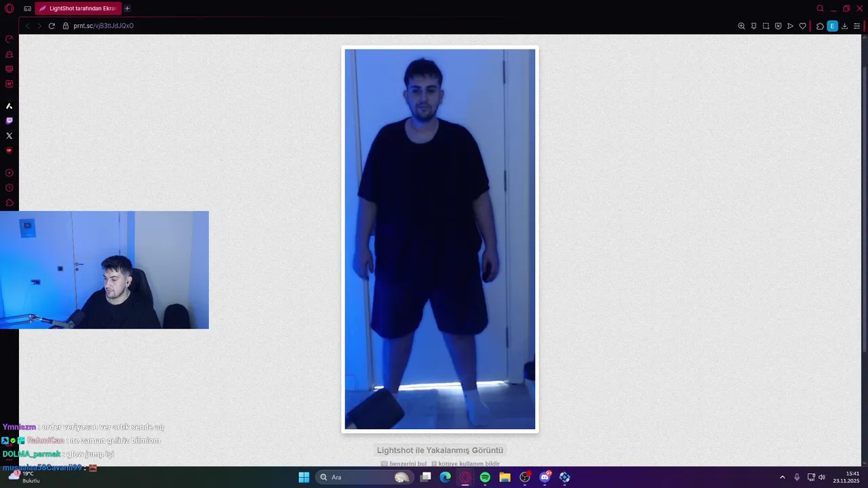Open the ad blocker shield icon
The image size is (868, 488).
(x=778, y=26)
